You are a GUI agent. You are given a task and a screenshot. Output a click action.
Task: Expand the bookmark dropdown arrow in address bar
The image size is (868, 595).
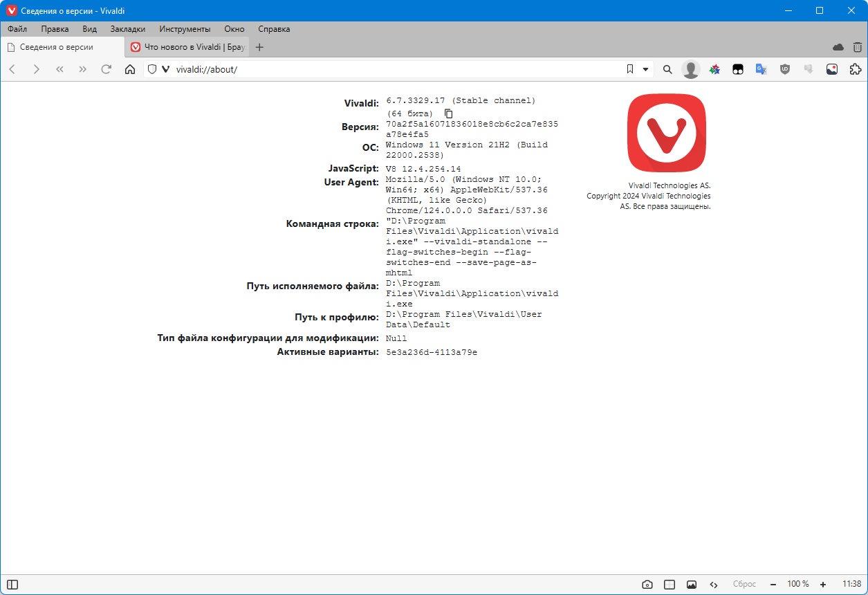point(645,69)
